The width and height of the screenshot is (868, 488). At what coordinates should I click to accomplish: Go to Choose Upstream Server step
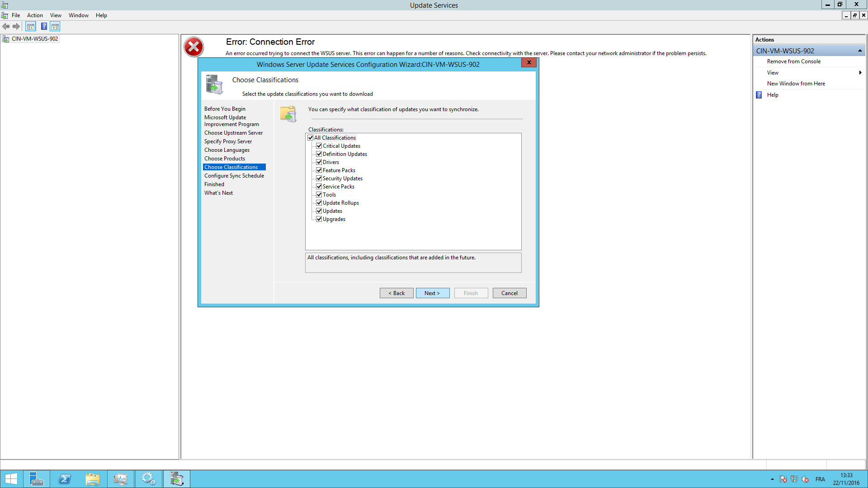(x=233, y=133)
